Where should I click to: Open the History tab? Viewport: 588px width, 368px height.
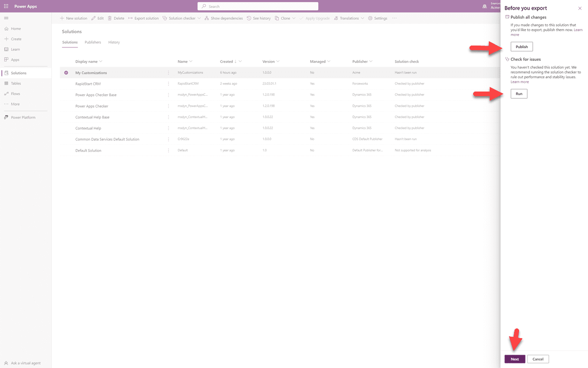pyautogui.click(x=114, y=42)
